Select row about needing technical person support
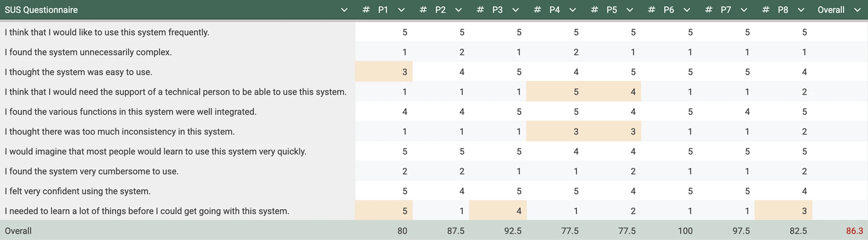The height and width of the screenshot is (240, 868). (x=434, y=92)
